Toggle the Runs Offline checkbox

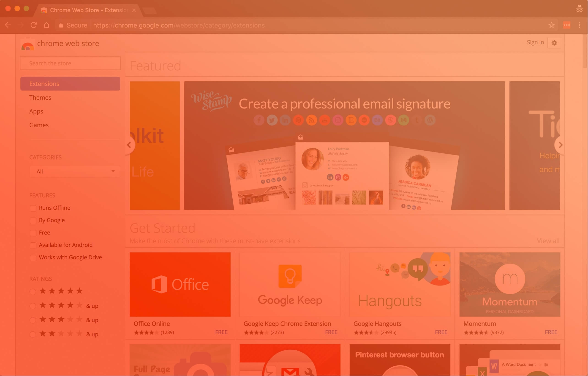[33, 208]
